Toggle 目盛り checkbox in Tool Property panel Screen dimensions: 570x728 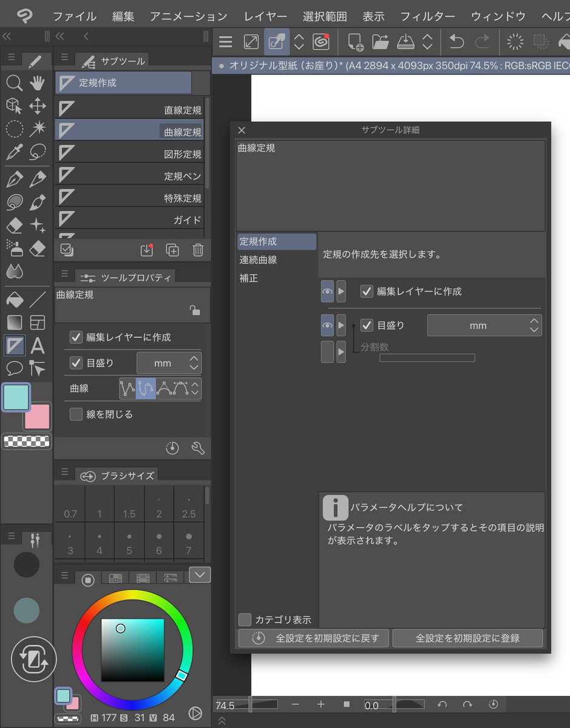76,363
